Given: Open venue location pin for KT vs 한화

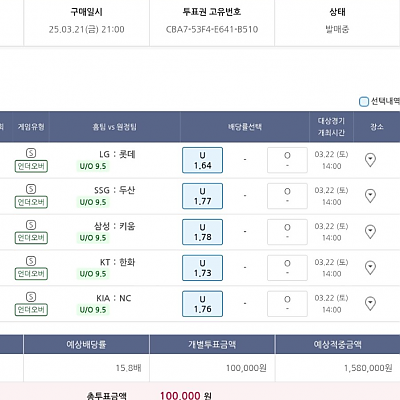Looking at the screenshot, I should pyautogui.click(x=370, y=268).
